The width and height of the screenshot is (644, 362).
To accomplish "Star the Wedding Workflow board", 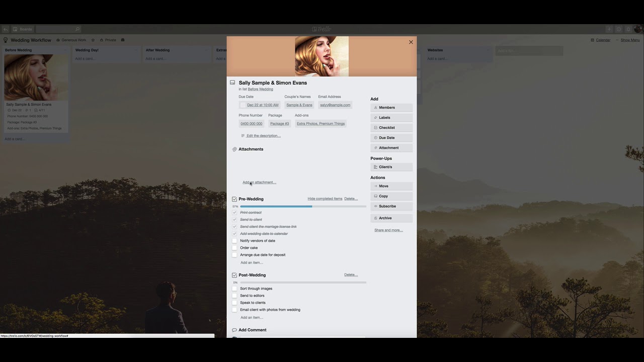I will pos(93,40).
